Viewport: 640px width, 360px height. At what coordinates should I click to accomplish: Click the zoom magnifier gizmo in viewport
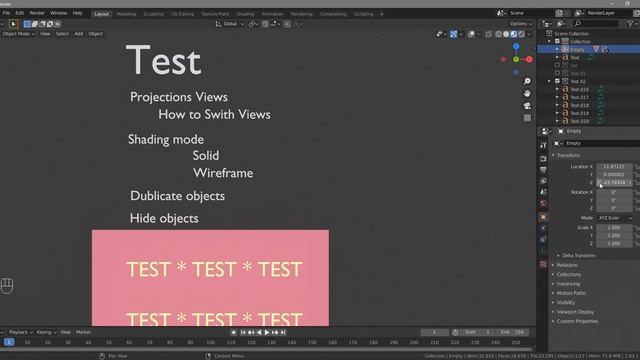tap(527, 81)
